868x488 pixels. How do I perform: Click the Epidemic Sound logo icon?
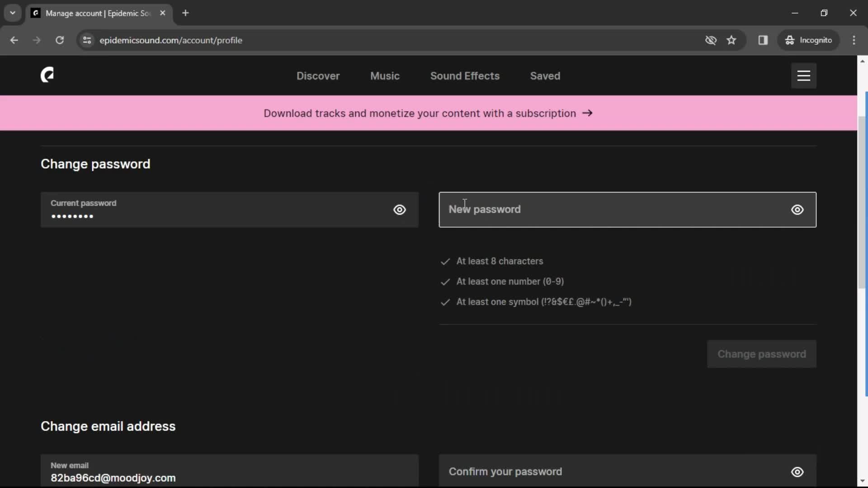[x=47, y=75]
